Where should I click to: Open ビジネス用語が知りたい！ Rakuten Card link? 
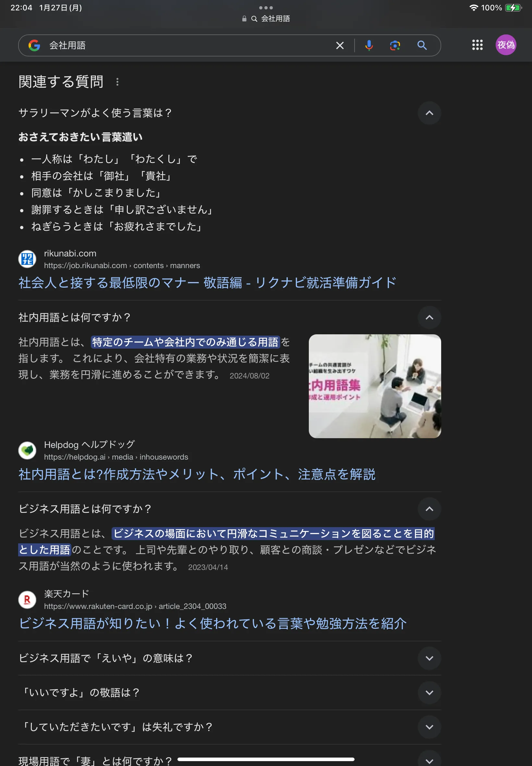[x=213, y=624]
